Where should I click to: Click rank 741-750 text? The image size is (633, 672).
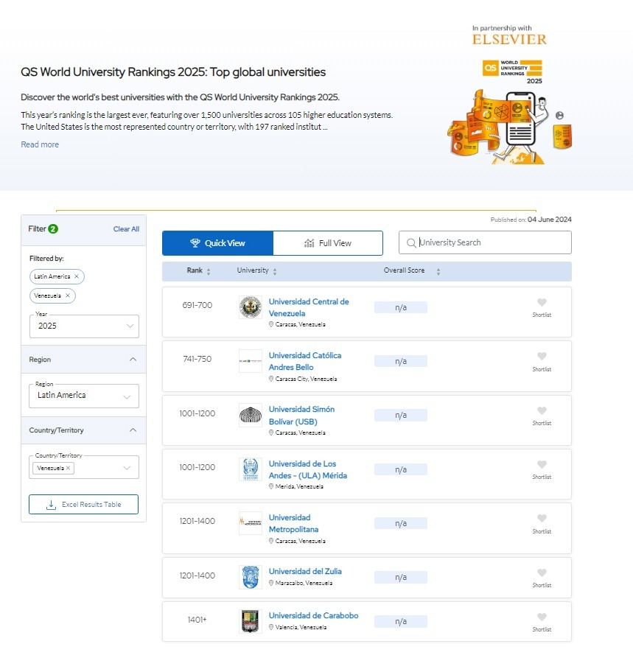(x=197, y=359)
